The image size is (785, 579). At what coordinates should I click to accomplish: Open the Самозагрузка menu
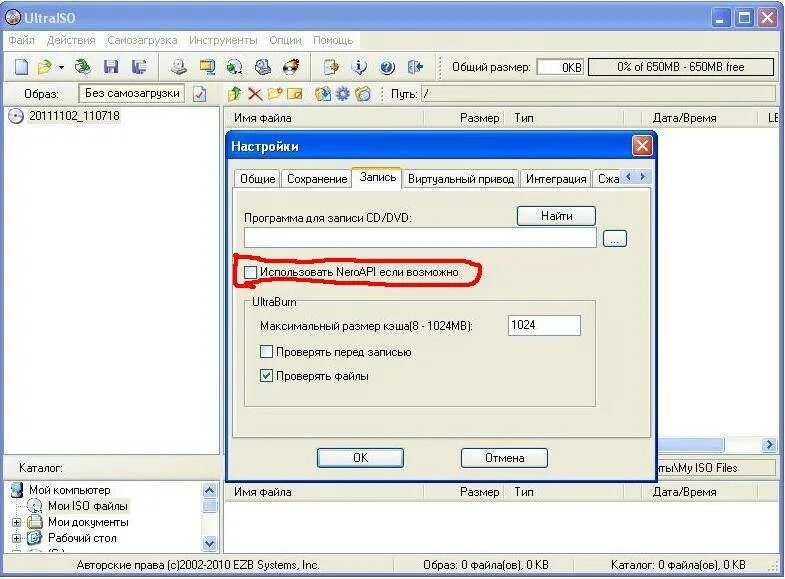(x=142, y=40)
